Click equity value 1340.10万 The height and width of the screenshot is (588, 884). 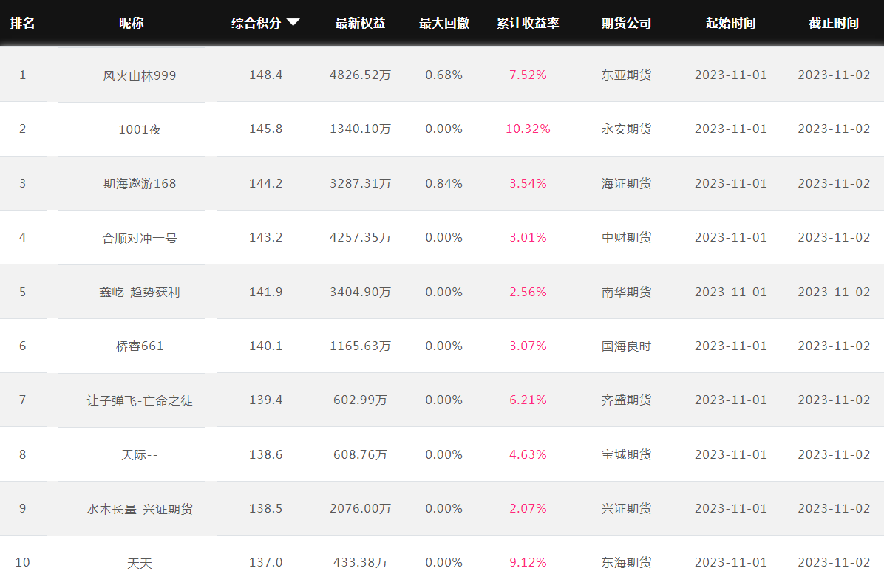(360, 129)
